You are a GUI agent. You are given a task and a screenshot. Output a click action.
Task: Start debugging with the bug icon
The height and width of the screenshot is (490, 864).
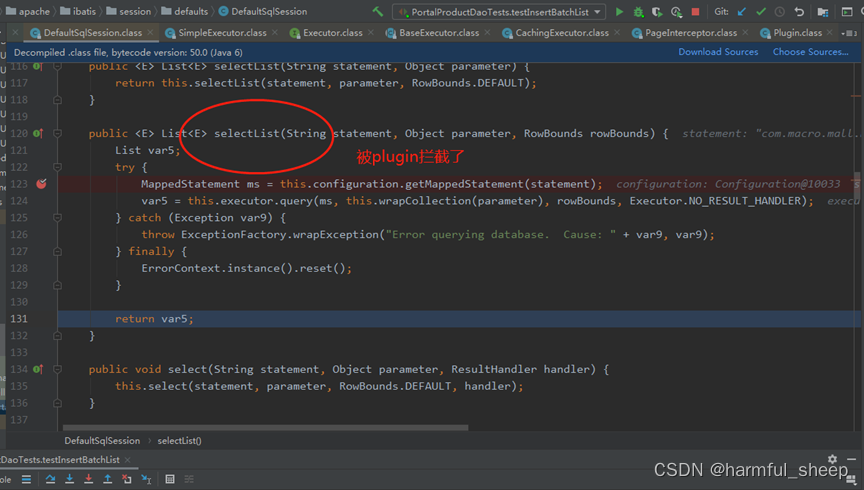pos(638,12)
